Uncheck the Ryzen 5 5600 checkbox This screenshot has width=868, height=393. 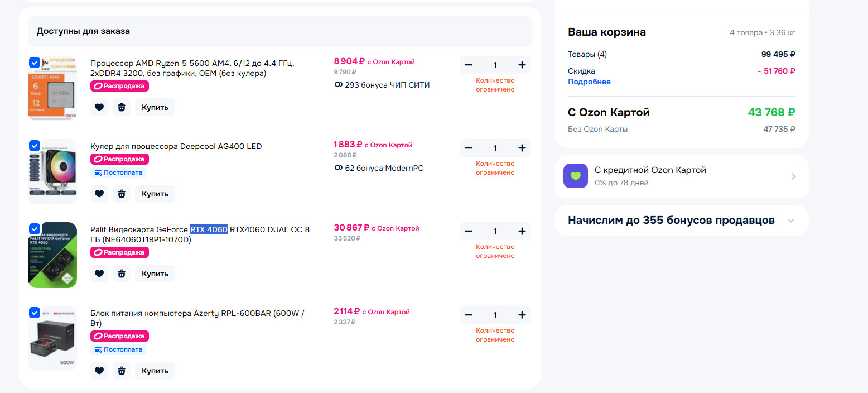point(34,63)
